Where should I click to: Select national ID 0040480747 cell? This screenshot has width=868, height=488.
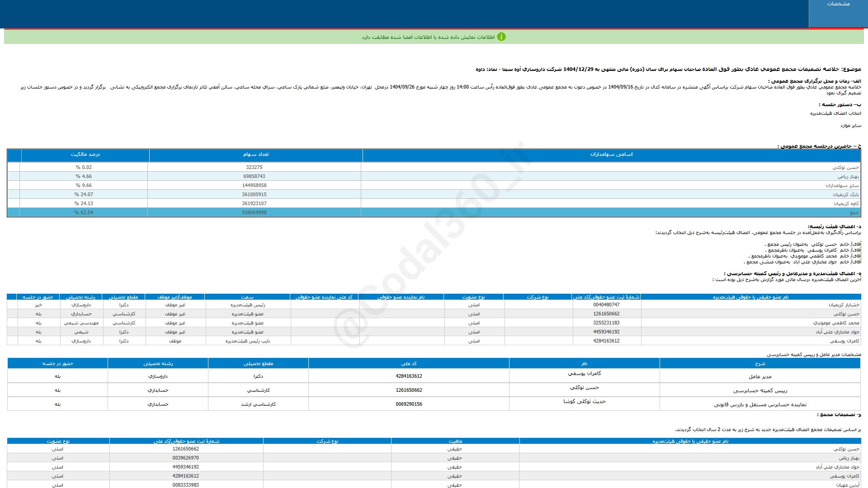(x=606, y=305)
